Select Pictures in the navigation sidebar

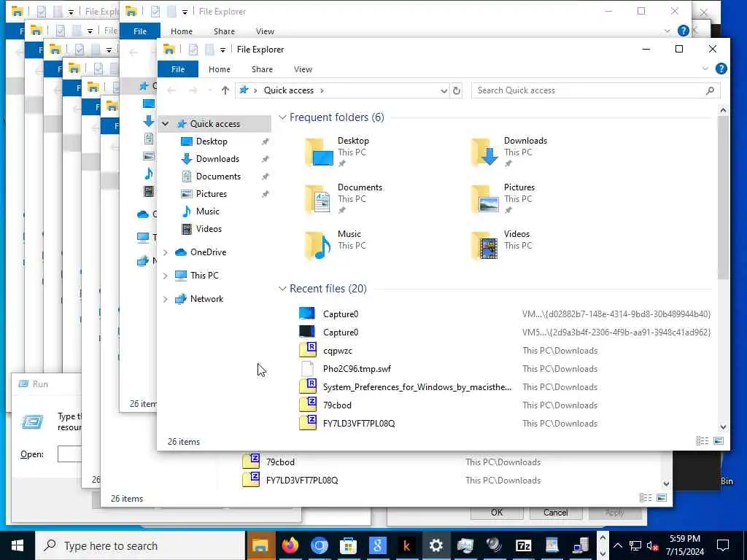[x=211, y=194]
